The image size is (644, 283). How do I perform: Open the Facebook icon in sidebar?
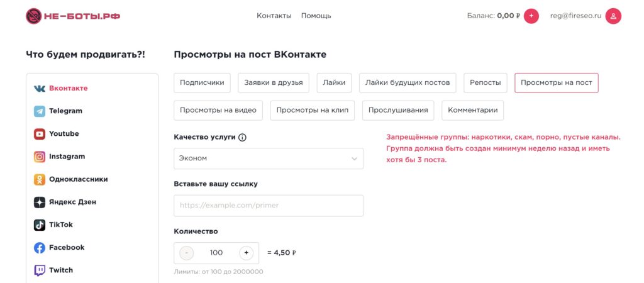(40, 248)
